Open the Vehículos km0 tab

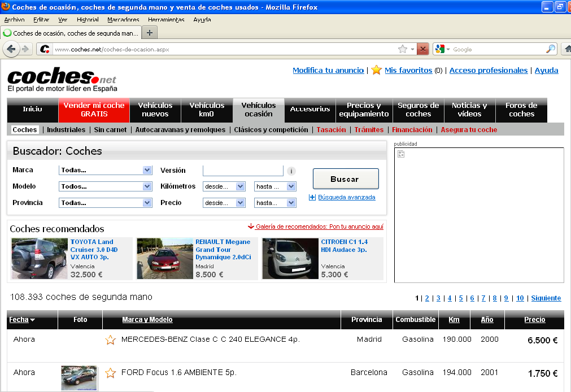(x=207, y=110)
